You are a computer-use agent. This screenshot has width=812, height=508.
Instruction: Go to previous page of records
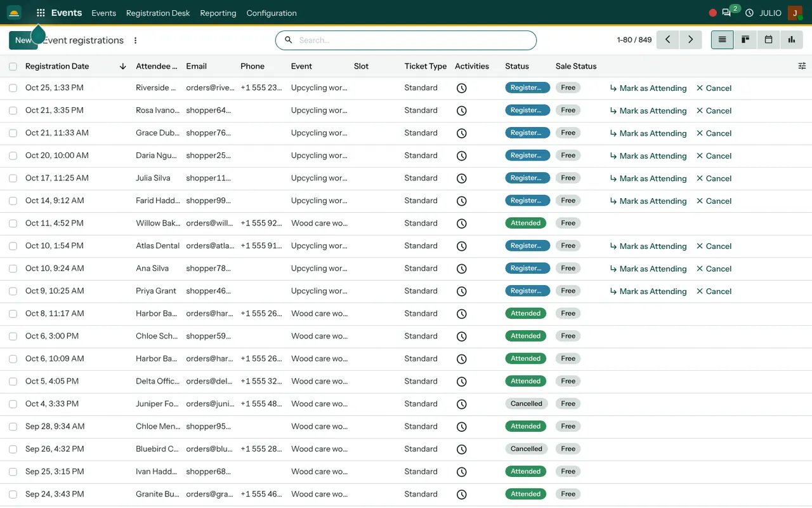click(667, 39)
